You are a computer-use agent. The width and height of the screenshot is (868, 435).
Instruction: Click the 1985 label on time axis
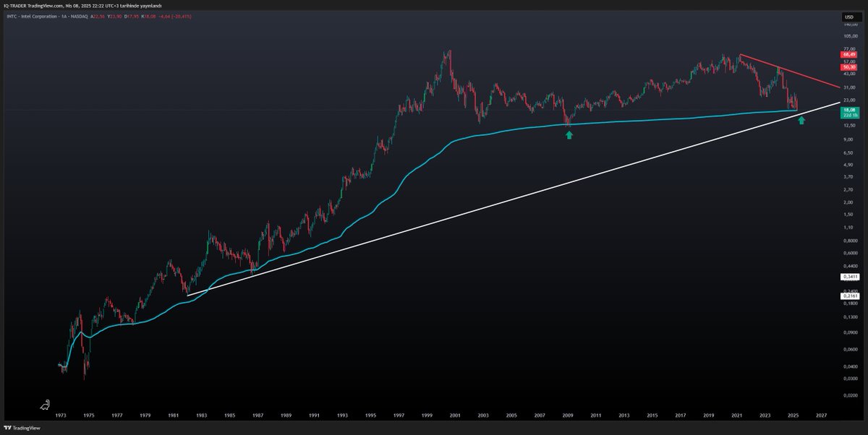[x=229, y=415]
